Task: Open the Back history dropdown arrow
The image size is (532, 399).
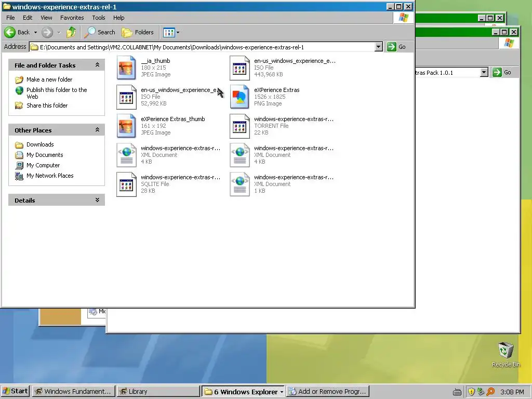Action: (x=35, y=33)
